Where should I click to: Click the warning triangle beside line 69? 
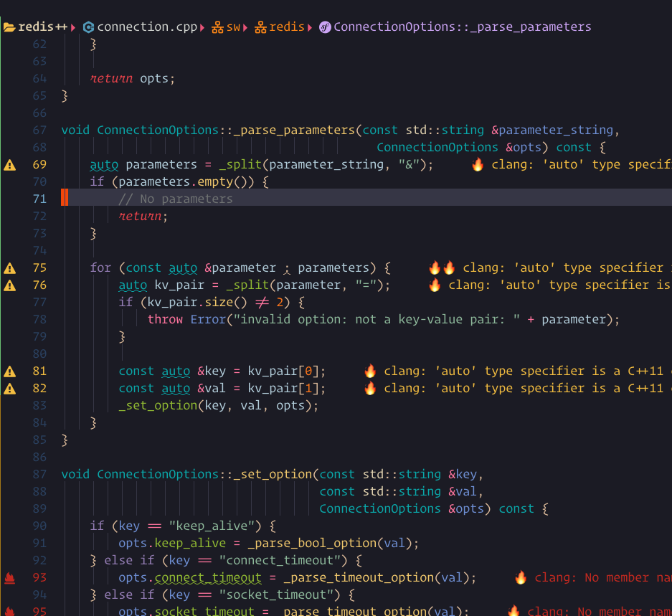pos(9,164)
